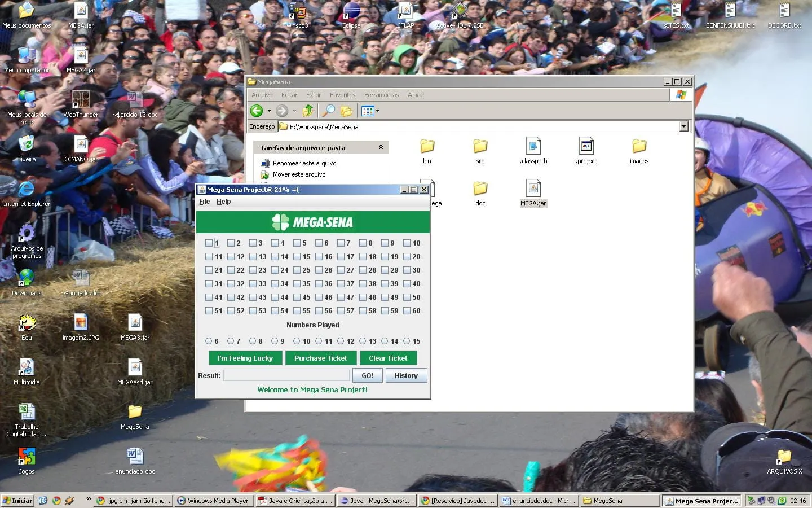Open the Ferramentas menu in Explorer

click(381, 95)
